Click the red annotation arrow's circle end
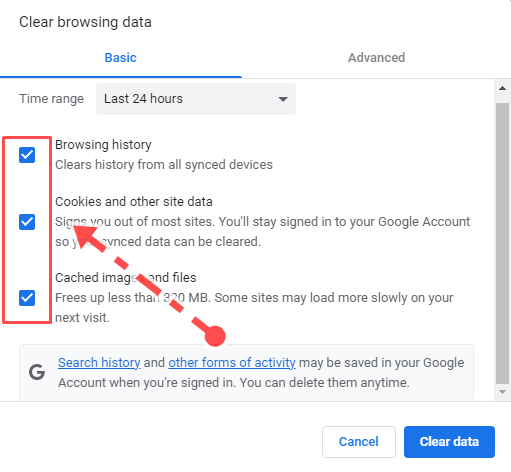This screenshot has width=511, height=472. tap(215, 336)
